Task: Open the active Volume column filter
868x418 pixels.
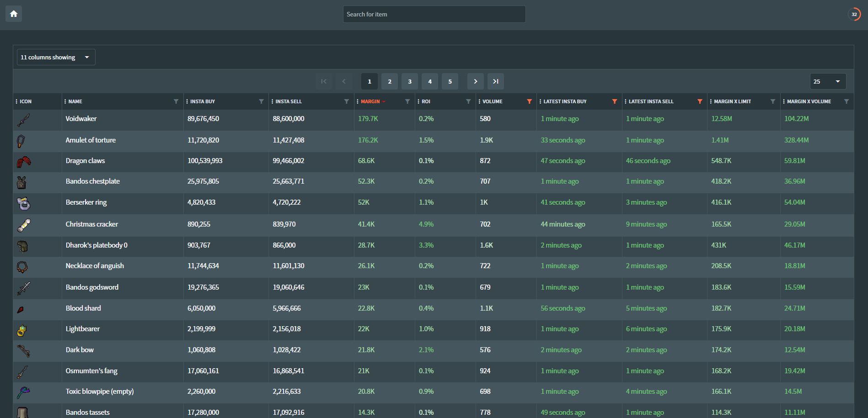Action: click(x=529, y=101)
